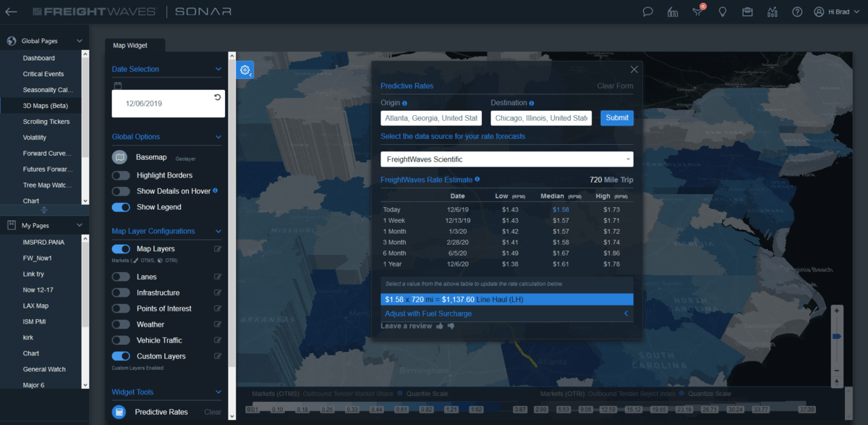Screen dimensions: 868x425
Task: Open LAX Map in My Pages
Action: click(x=35, y=306)
